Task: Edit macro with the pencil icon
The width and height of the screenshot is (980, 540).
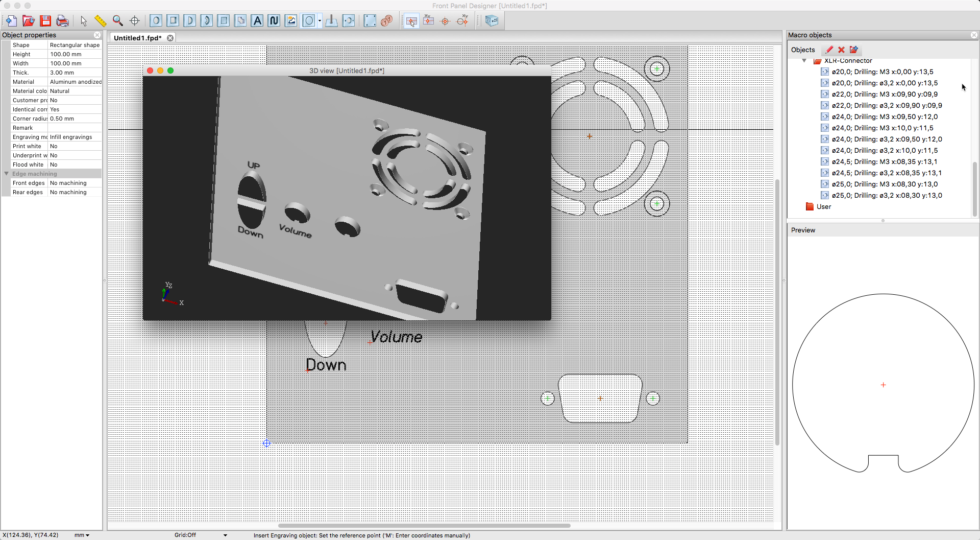Action: click(x=829, y=50)
